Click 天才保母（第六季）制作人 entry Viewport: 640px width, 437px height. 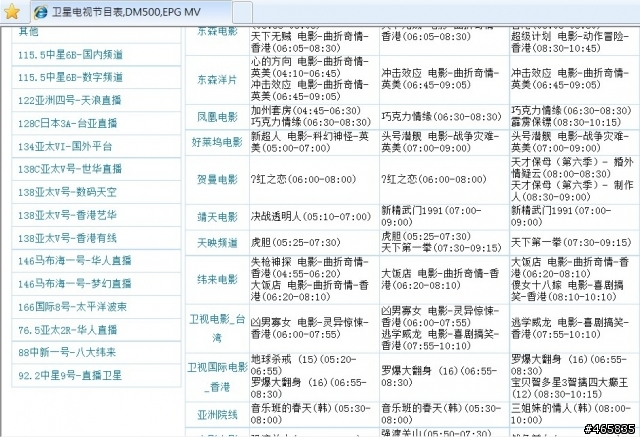[x=572, y=191]
